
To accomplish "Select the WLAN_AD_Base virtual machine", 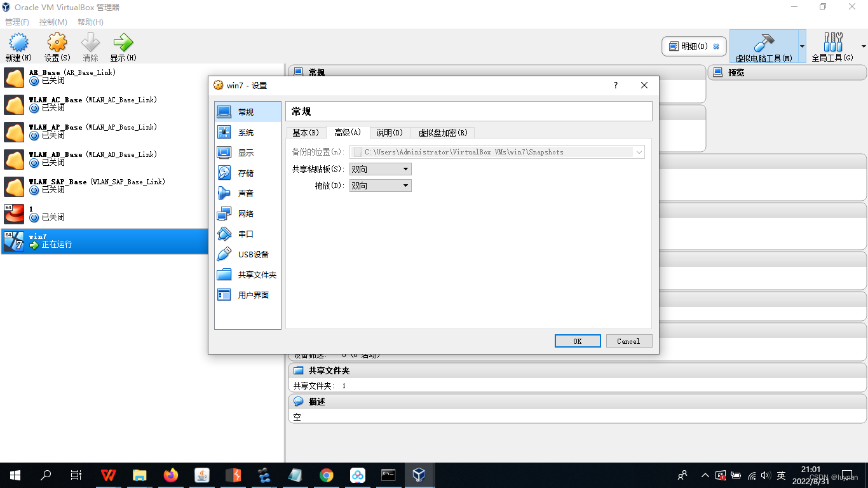I will coord(142,159).
